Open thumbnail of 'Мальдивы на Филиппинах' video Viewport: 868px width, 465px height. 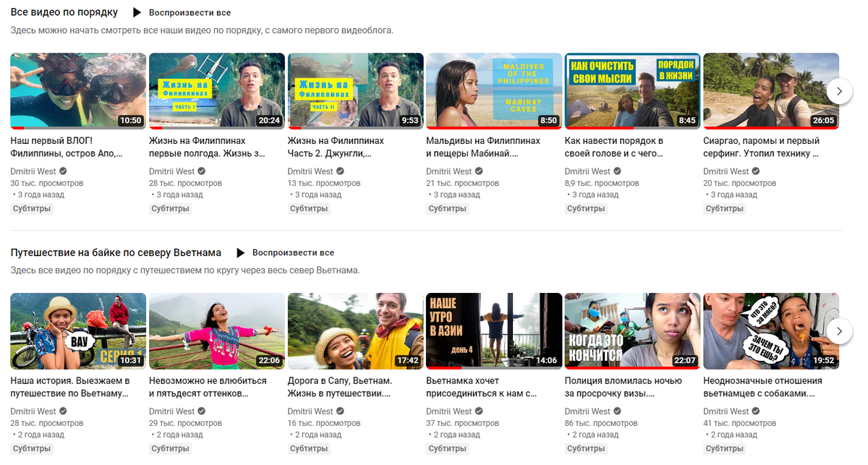pyautogui.click(x=494, y=91)
